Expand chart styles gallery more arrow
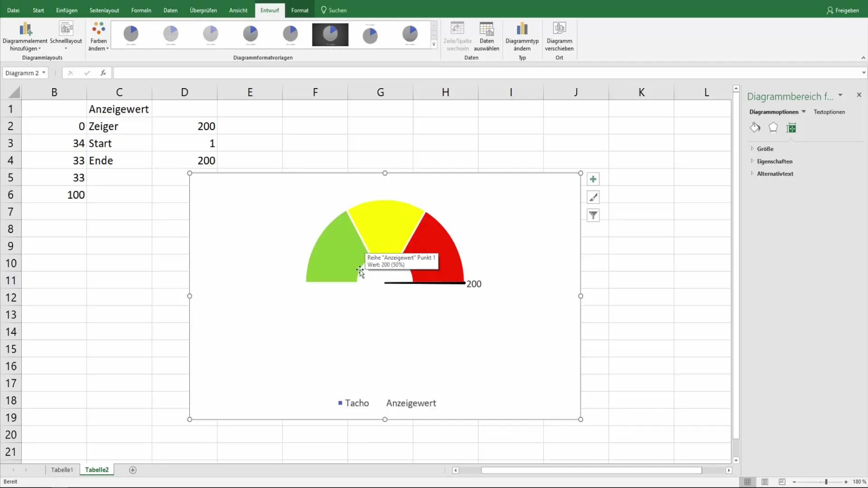The width and height of the screenshot is (868, 488). tap(434, 44)
